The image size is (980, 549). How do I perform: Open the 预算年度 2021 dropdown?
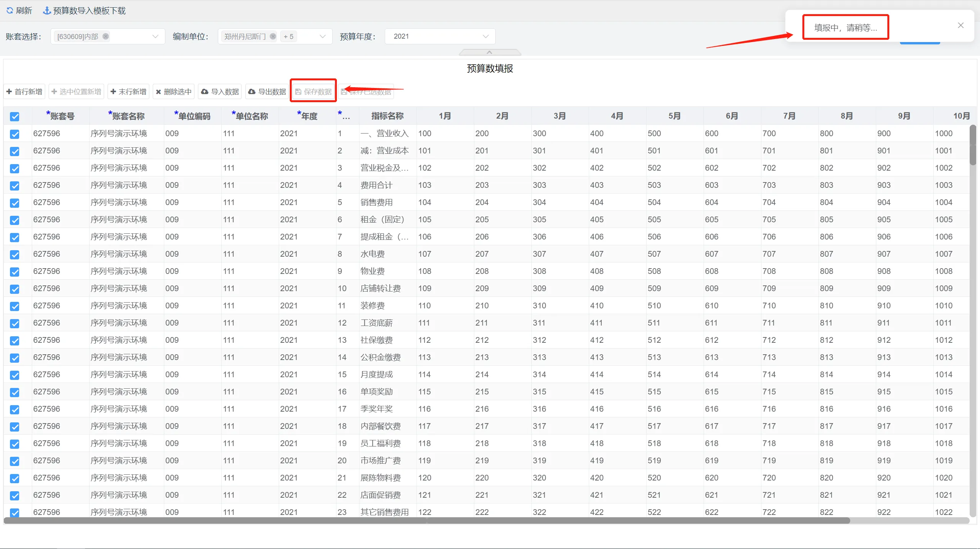tap(440, 36)
